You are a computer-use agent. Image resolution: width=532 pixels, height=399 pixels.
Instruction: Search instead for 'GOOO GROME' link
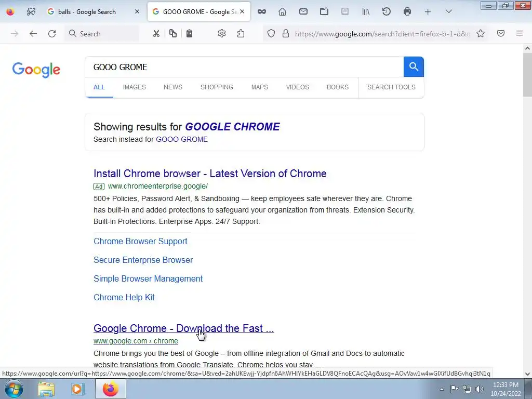[x=181, y=139]
